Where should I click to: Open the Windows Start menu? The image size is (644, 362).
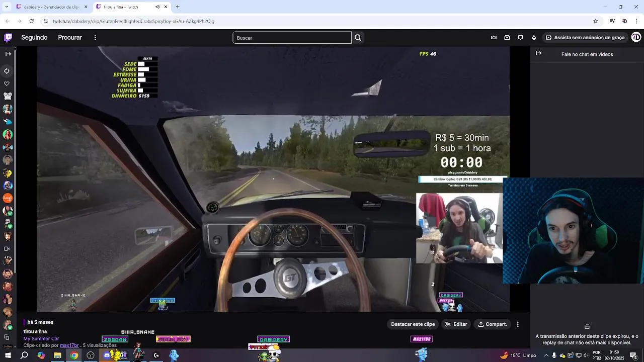tap(7, 355)
